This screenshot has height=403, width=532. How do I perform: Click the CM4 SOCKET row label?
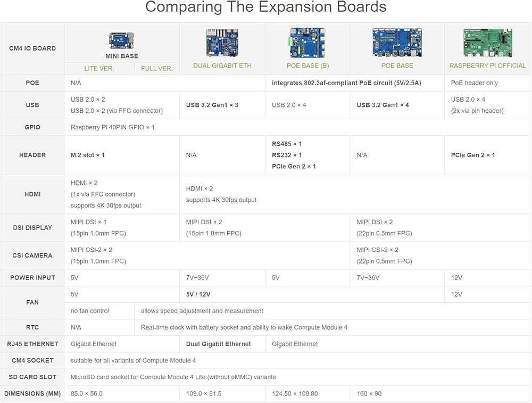coord(32,360)
